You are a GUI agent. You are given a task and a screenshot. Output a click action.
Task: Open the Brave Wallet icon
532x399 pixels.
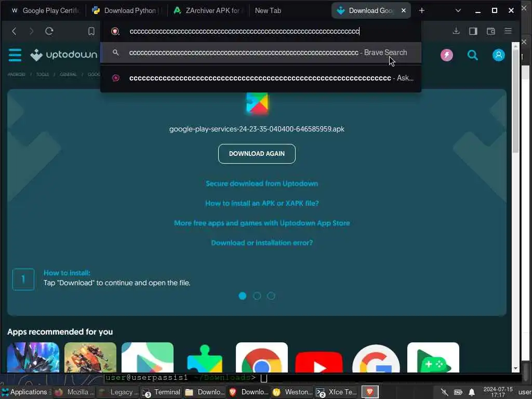[490, 31]
